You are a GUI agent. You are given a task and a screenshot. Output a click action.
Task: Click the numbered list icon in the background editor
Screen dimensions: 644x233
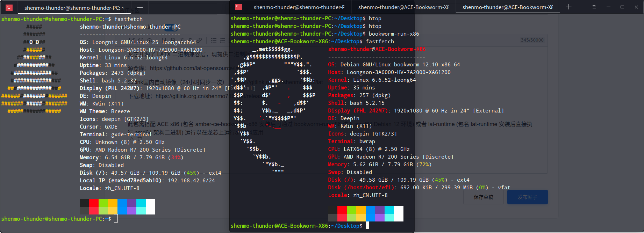[222, 41]
